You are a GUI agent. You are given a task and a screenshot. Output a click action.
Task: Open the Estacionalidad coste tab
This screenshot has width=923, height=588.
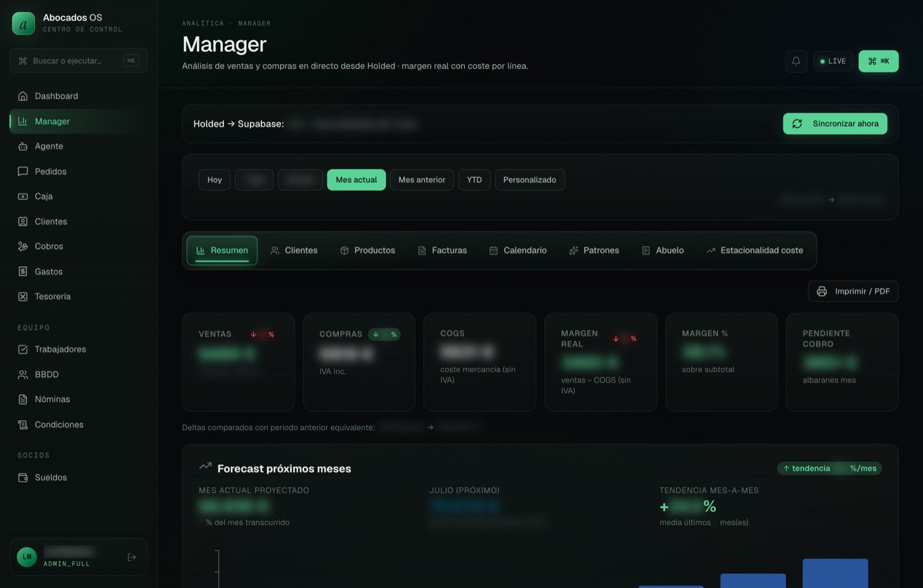(755, 250)
